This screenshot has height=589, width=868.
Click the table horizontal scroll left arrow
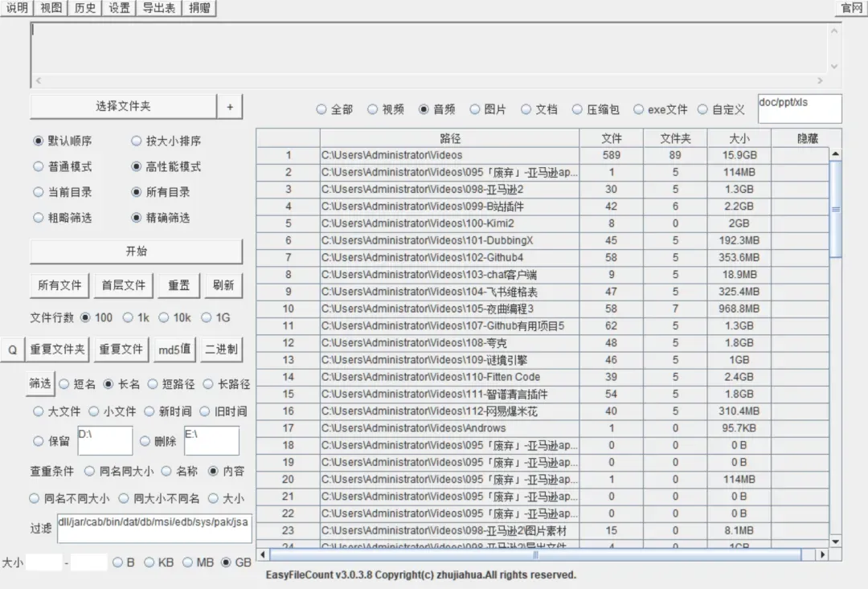263,554
